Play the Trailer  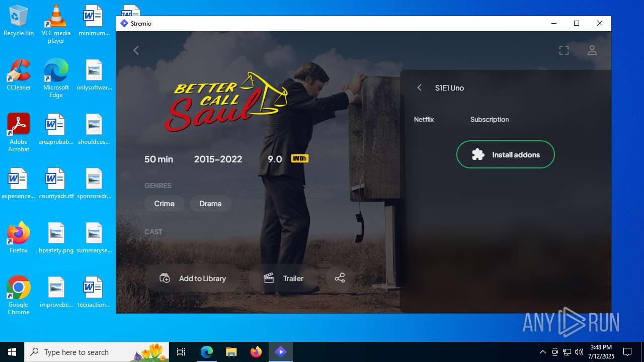coord(284,278)
